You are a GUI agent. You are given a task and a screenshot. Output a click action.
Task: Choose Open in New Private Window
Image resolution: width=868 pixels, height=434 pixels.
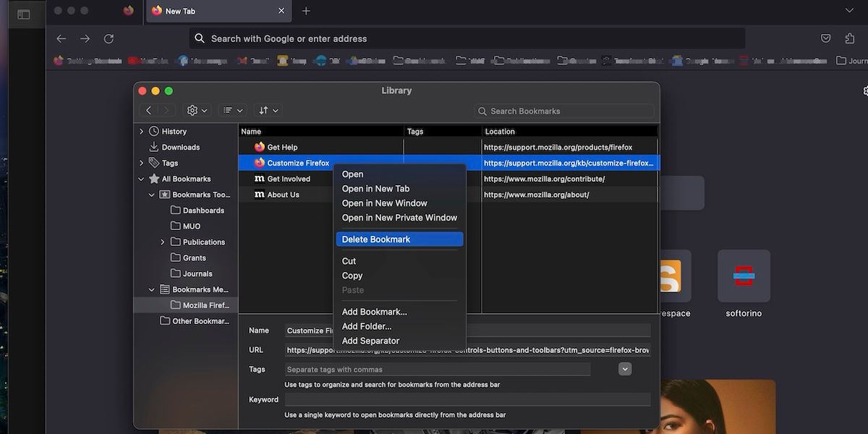(399, 217)
